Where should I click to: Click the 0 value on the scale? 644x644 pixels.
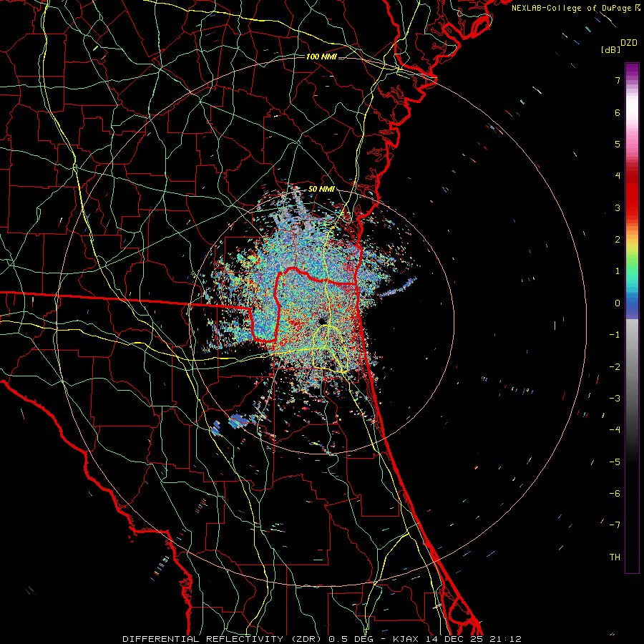[x=618, y=303]
